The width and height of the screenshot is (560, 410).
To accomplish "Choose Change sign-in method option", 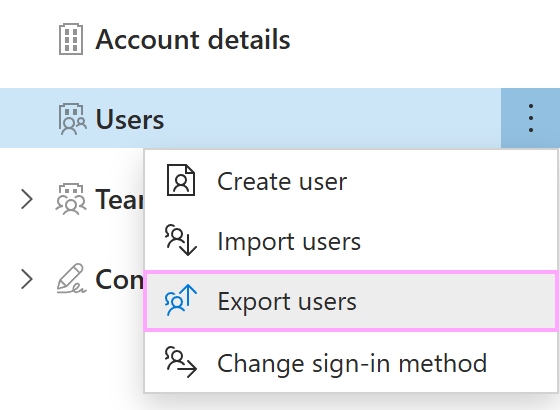I will (351, 363).
